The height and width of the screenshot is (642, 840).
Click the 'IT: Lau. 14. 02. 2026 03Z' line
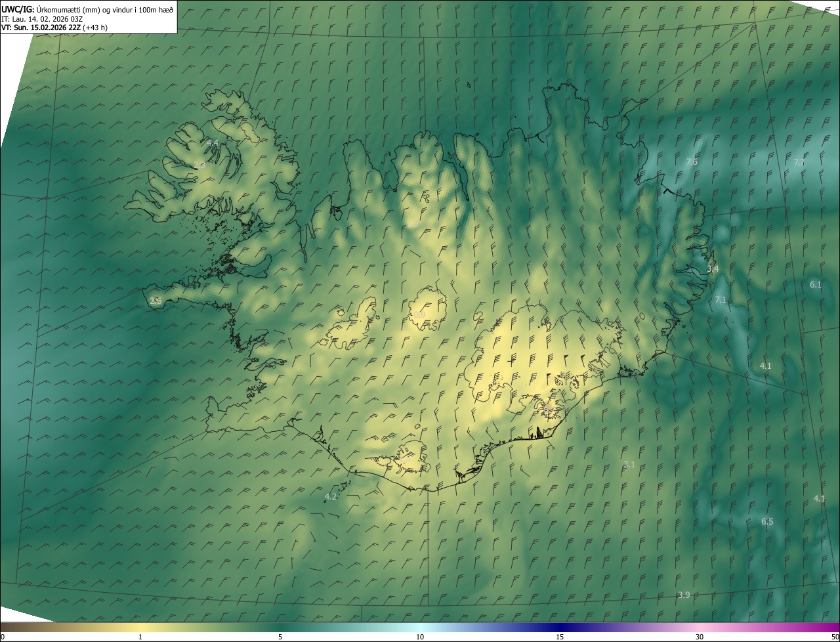tap(41, 18)
